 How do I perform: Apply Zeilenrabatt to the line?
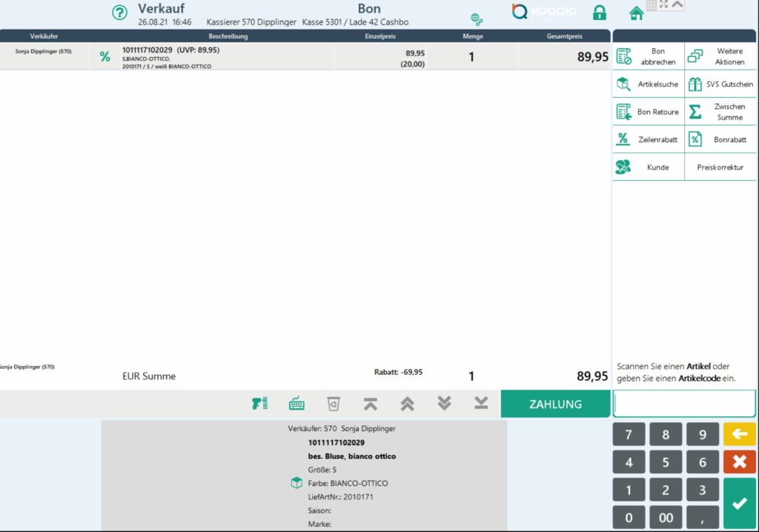(x=648, y=139)
